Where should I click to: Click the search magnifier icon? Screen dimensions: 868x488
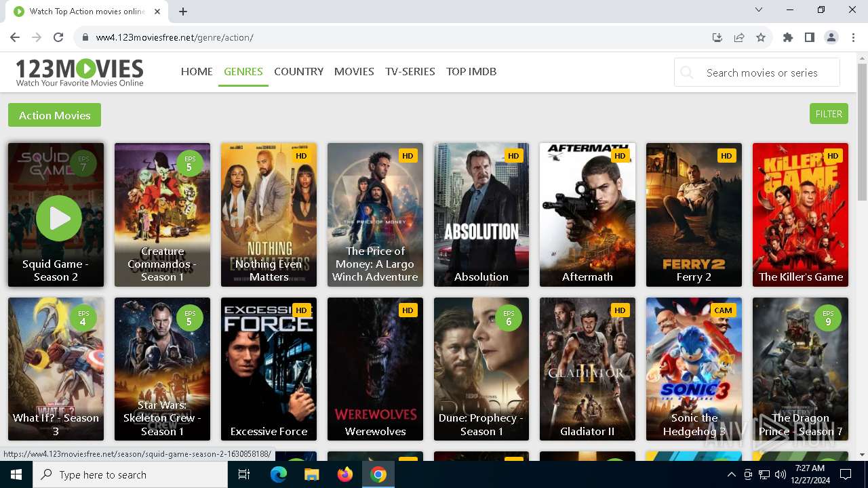tap(687, 73)
